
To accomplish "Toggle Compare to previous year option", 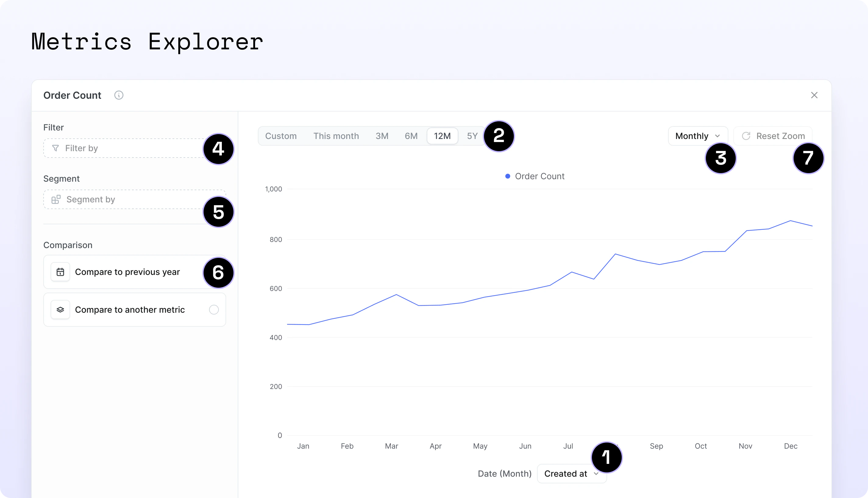I will click(x=127, y=272).
